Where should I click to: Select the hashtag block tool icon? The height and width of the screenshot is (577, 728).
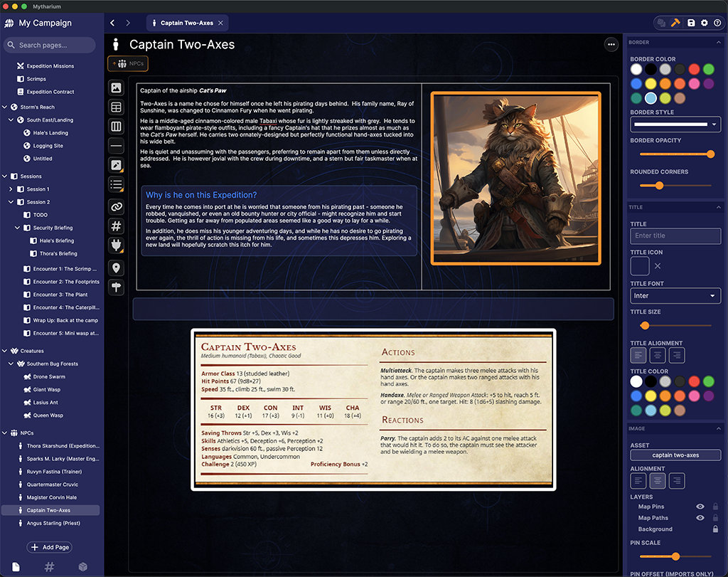(116, 226)
